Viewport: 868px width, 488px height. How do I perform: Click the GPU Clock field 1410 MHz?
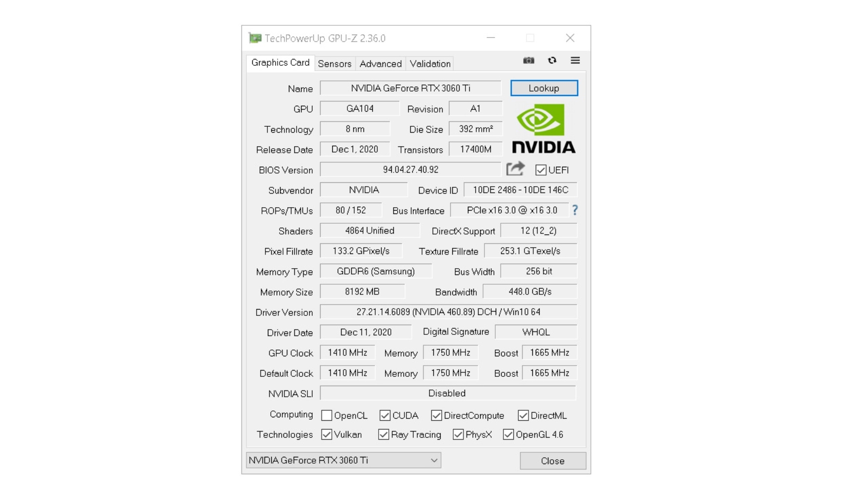point(347,352)
